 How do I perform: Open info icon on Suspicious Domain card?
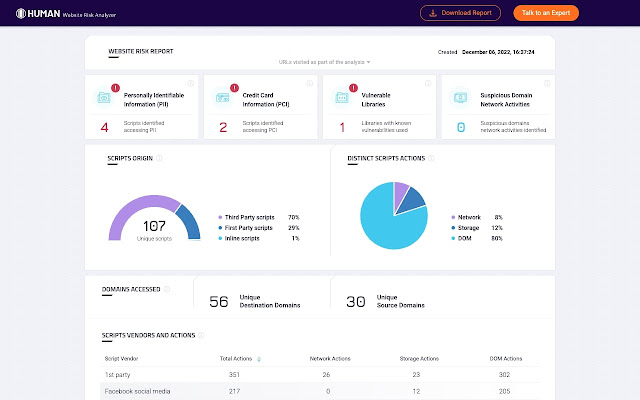(547, 83)
